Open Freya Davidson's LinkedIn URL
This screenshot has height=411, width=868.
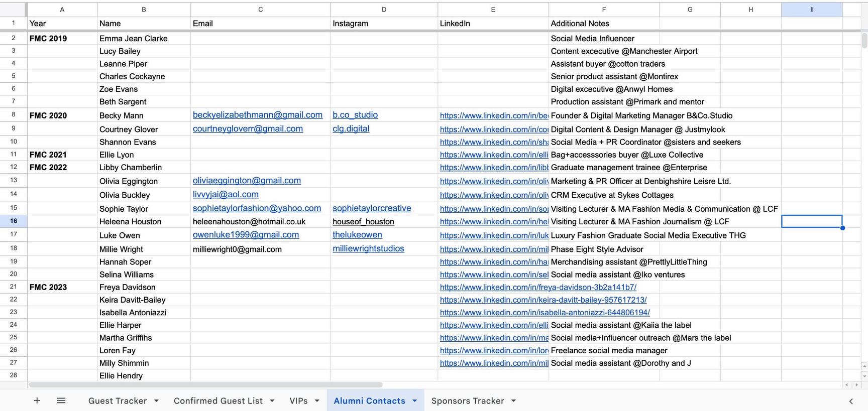pos(538,287)
